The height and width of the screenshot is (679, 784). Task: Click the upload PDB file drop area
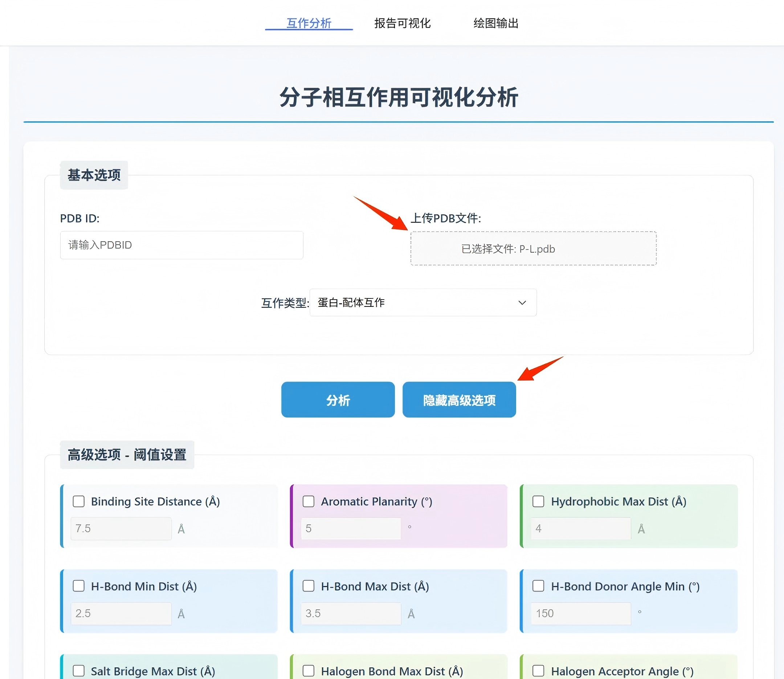(x=533, y=249)
